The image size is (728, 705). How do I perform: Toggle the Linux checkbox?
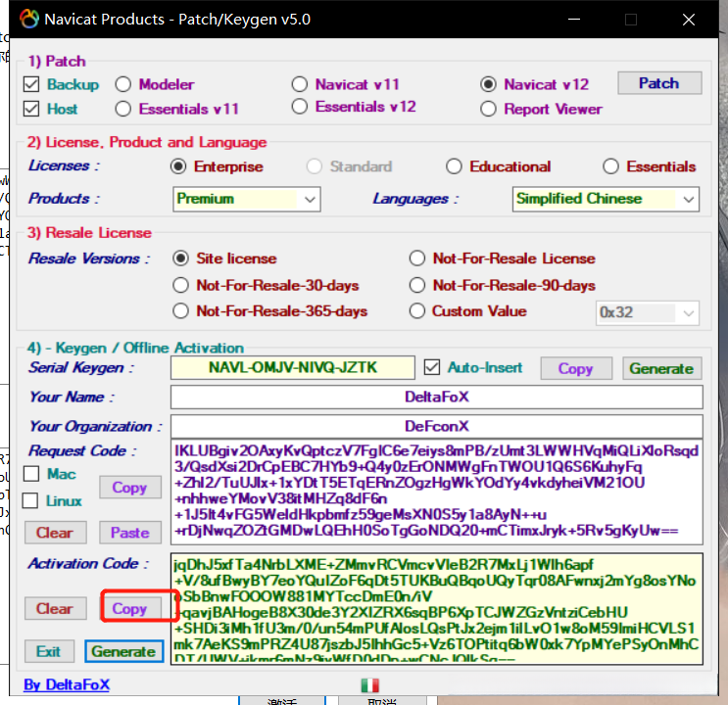30,500
